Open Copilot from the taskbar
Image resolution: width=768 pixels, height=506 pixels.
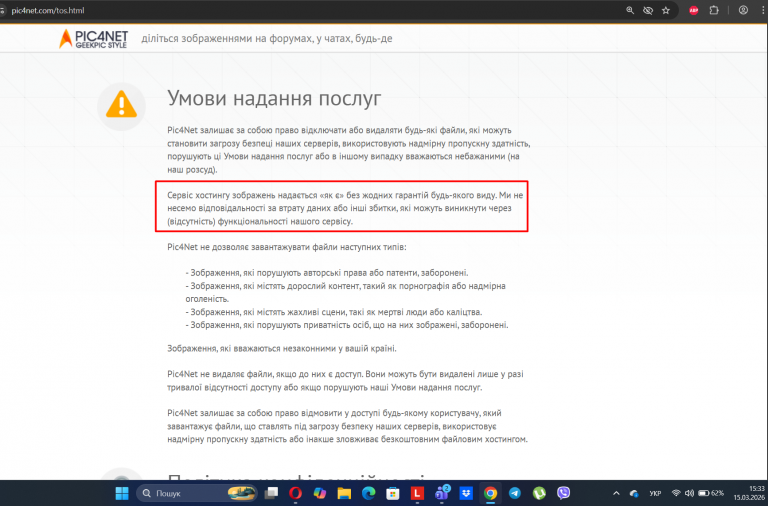pos(320,493)
